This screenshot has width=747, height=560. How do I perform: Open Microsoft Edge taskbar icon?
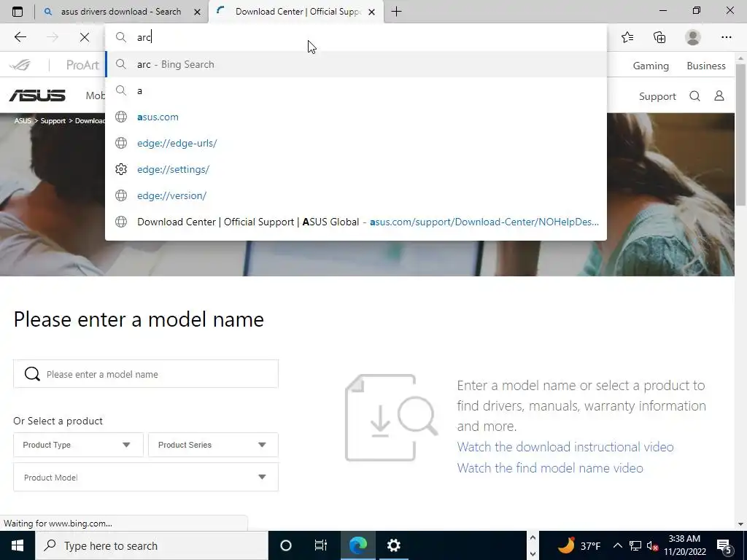coord(357,545)
